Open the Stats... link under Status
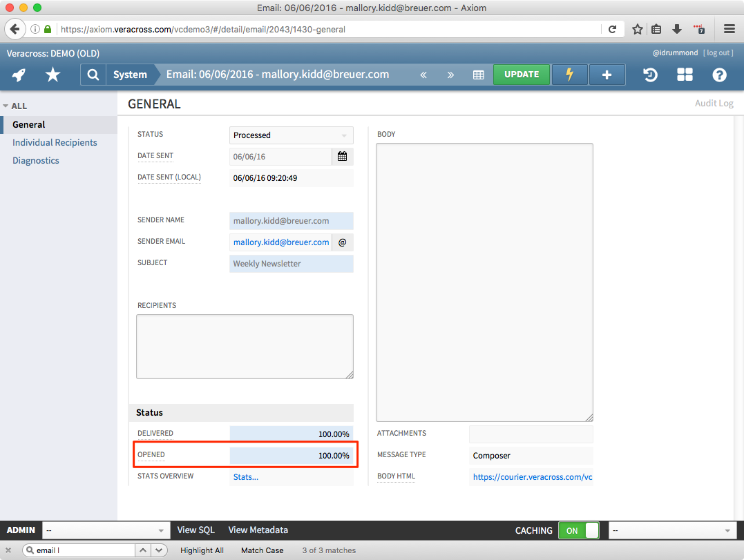 245,476
